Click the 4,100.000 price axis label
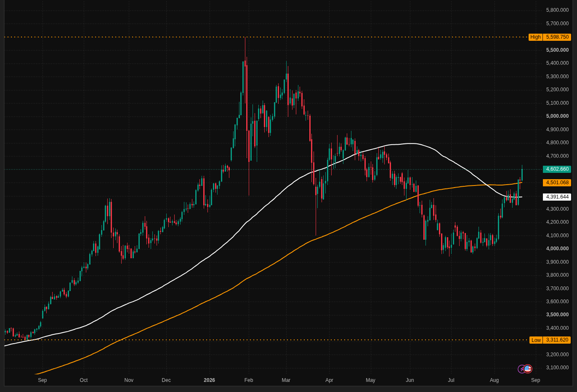 point(557,236)
